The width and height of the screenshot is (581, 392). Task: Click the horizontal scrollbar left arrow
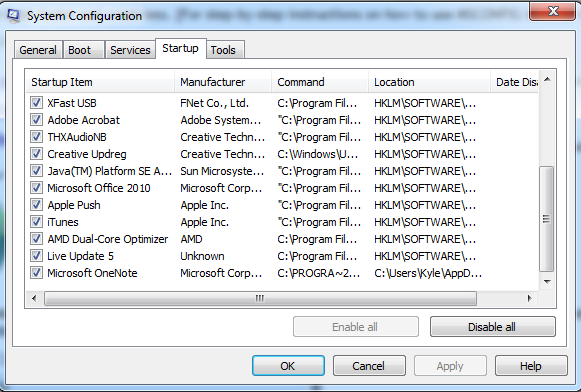[x=34, y=298]
